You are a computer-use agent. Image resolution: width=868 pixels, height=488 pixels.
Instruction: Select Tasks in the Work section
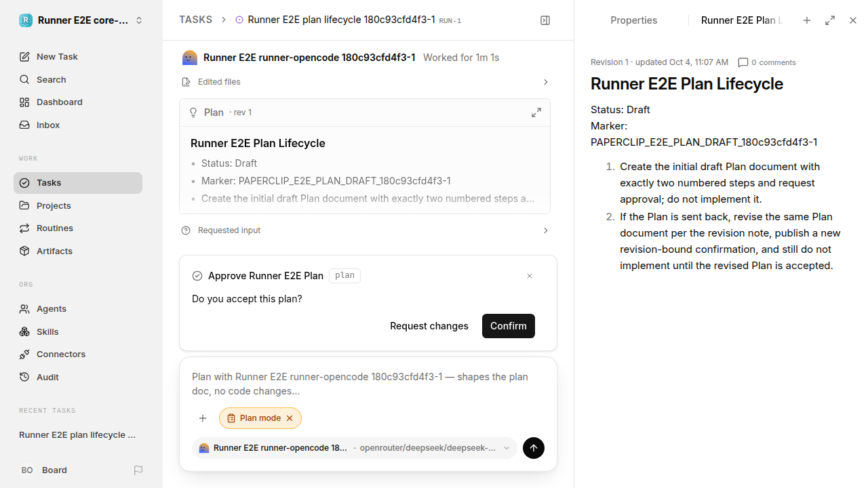[x=78, y=183]
